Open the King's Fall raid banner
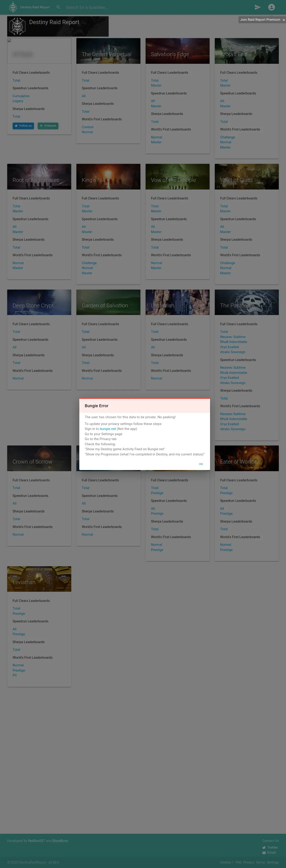 coord(108,177)
